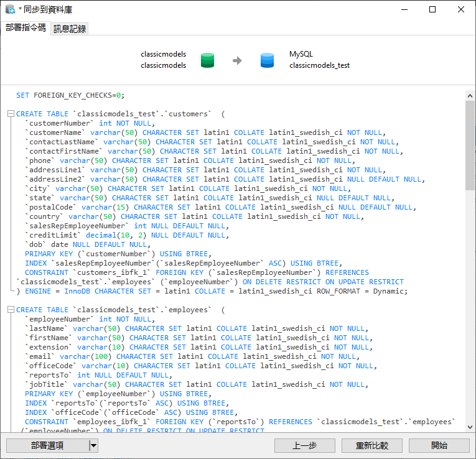The height and width of the screenshot is (459, 476).
Task: Collapse the employees CREATE TABLE block
Action: point(11,310)
